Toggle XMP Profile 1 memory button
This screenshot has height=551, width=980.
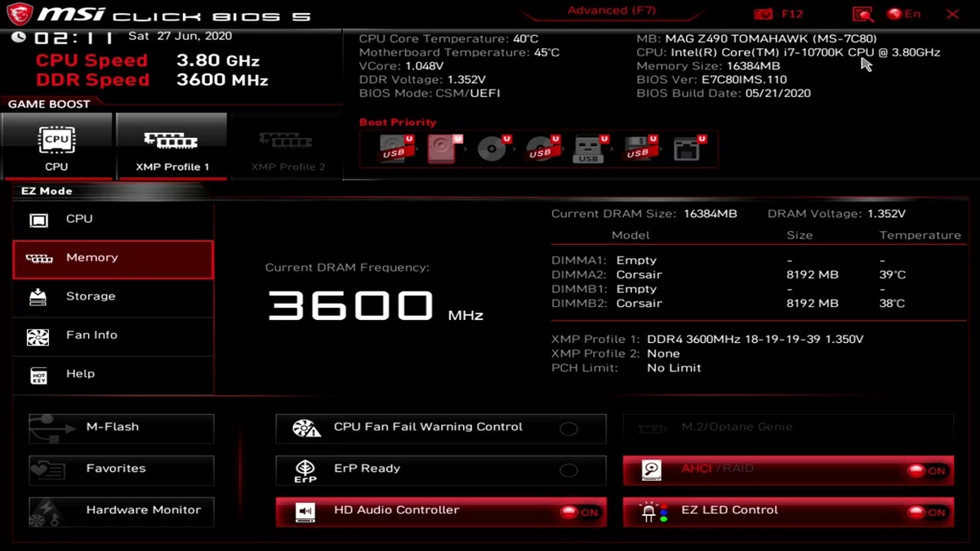171,146
